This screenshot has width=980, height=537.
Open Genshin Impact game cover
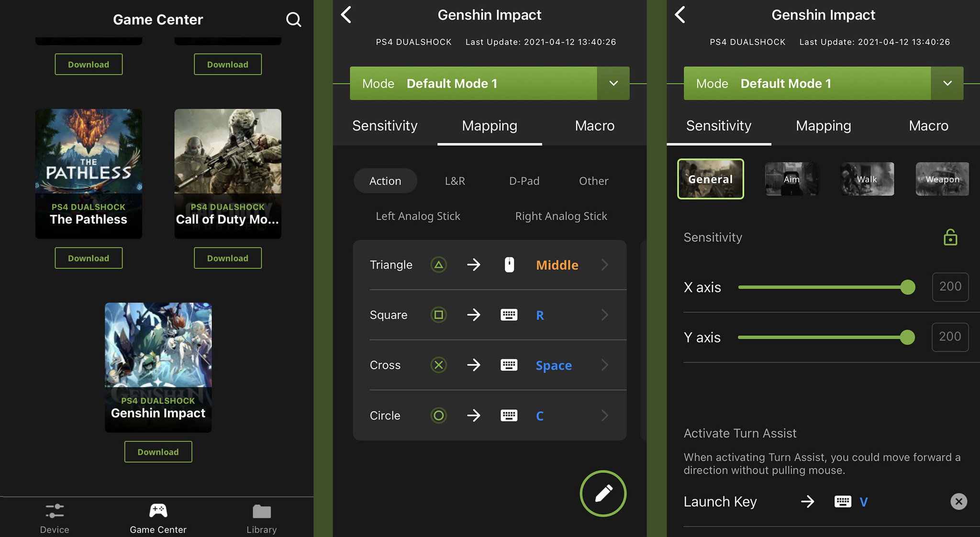click(158, 367)
